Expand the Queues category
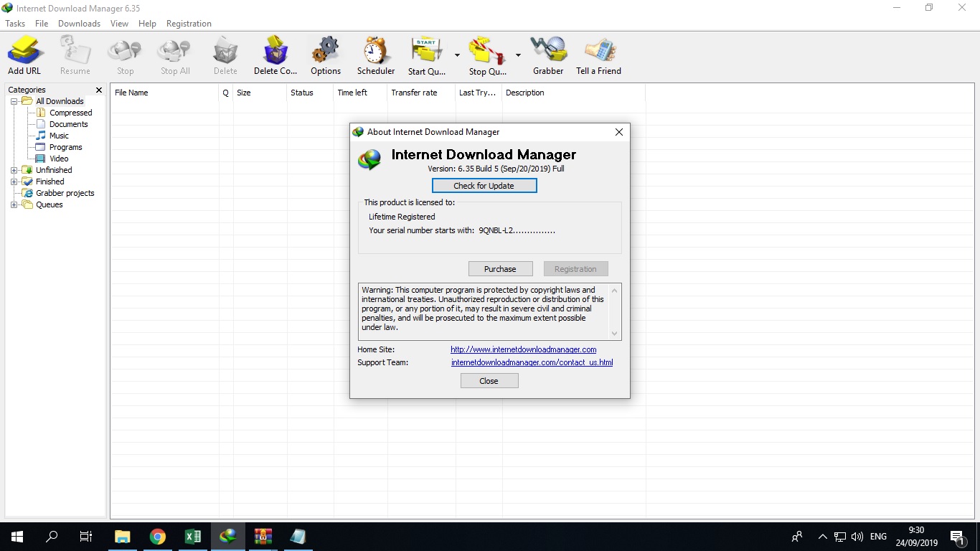Viewport: 980px width, 551px height. [14, 204]
